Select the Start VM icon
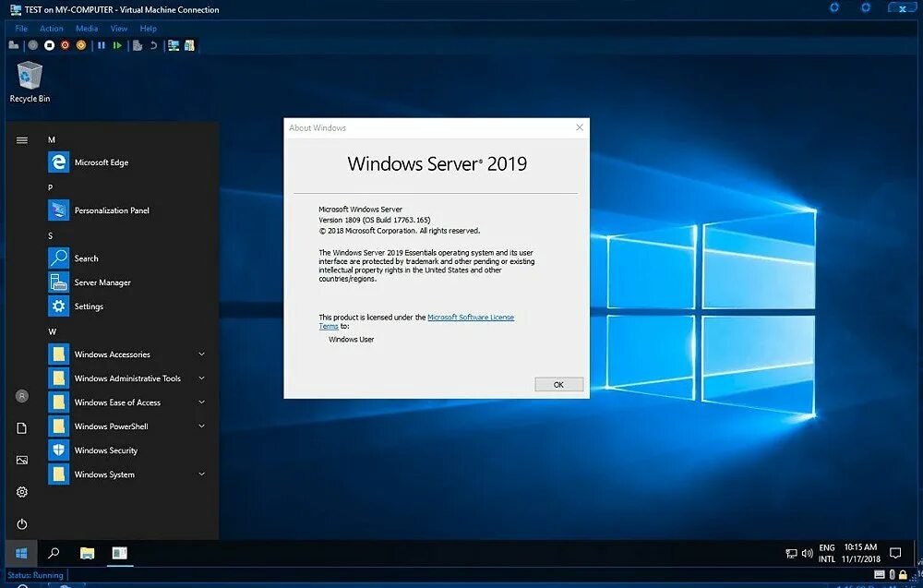The height and width of the screenshot is (588, 923). pyautogui.click(x=119, y=45)
